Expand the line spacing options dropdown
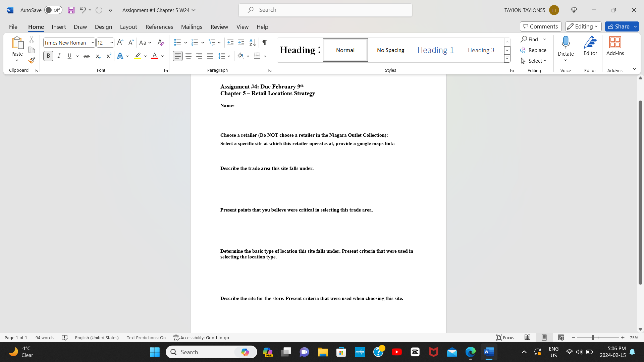Viewport: 644px width, 362px height. point(229,56)
